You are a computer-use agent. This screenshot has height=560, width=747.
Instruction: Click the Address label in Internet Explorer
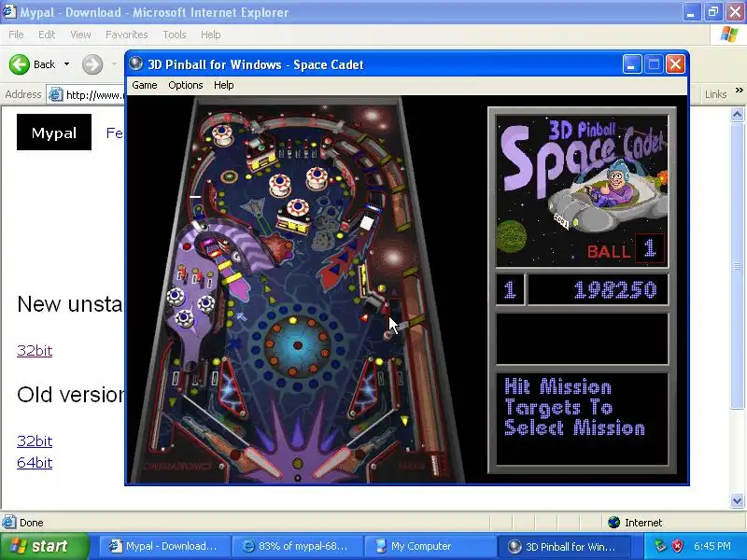23,94
